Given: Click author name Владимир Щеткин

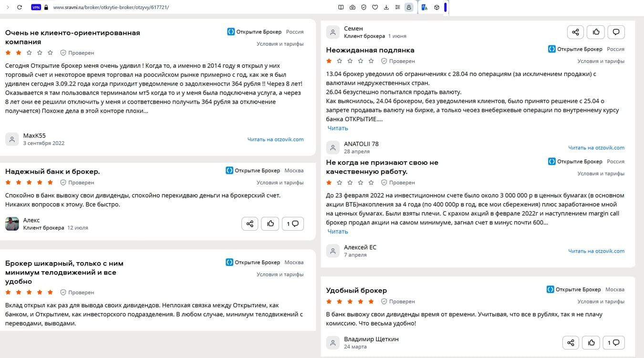Looking at the screenshot, I should (x=371, y=339).
